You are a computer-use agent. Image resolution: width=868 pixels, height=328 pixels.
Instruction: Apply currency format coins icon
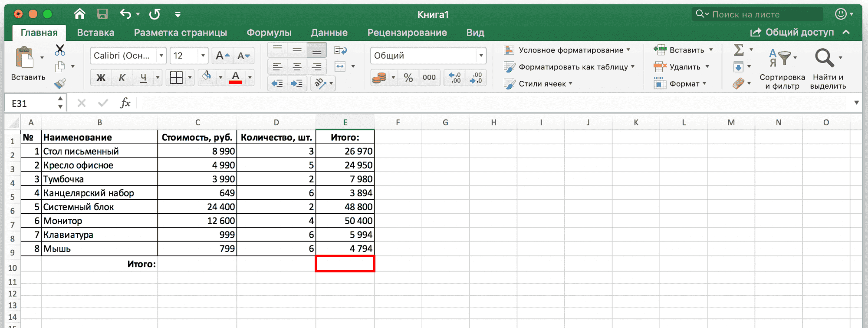(x=379, y=78)
